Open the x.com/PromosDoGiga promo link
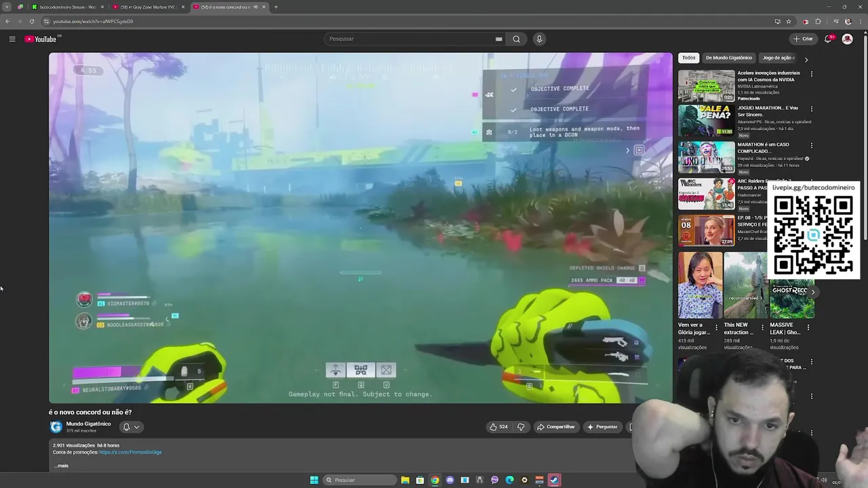Viewport: 868px width, 488px height. pyautogui.click(x=130, y=452)
